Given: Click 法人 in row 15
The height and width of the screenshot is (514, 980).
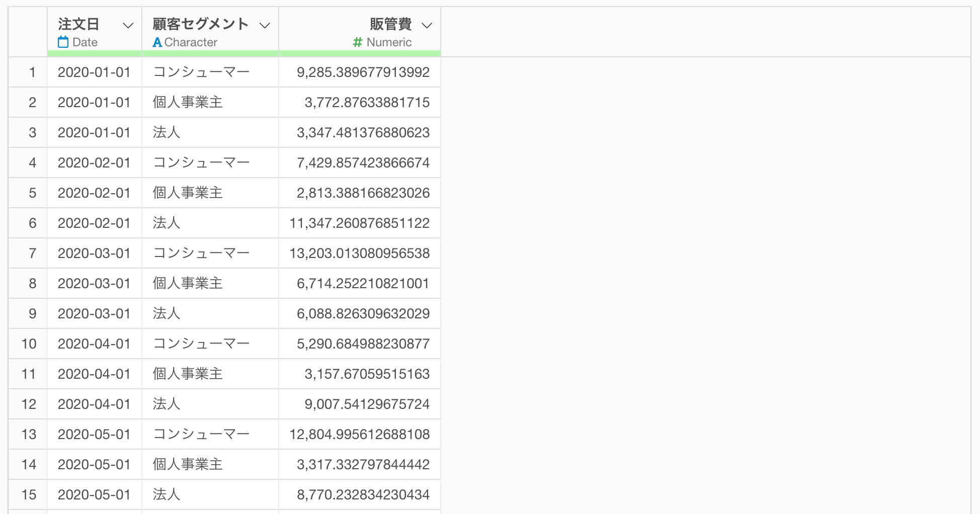Looking at the screenshot, I should pyautogui.click(x=167, y=495).
